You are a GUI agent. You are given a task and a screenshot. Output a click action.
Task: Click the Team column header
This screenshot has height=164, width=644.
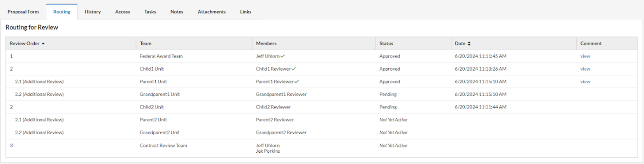pos(145,44)
